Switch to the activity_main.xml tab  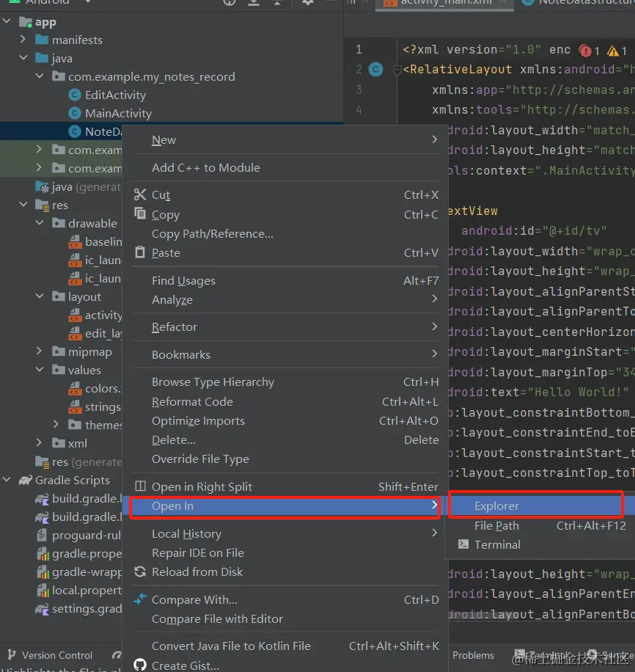[445, 3]
